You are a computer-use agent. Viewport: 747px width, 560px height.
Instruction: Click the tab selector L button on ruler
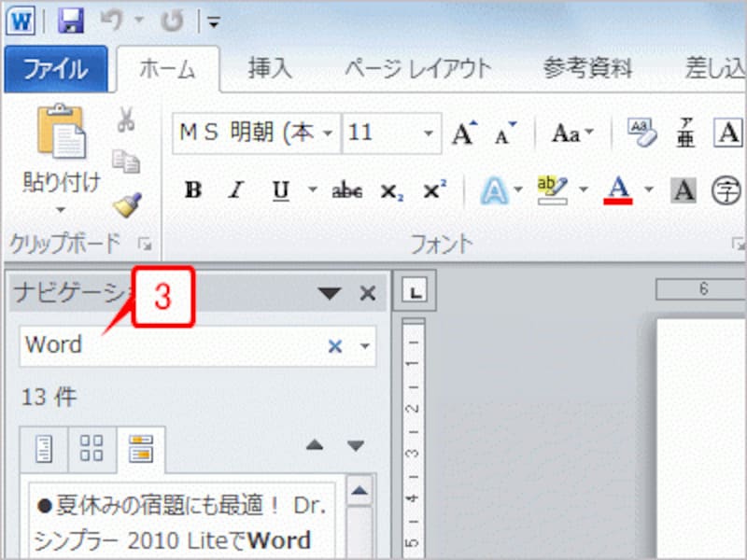[416, 291]
